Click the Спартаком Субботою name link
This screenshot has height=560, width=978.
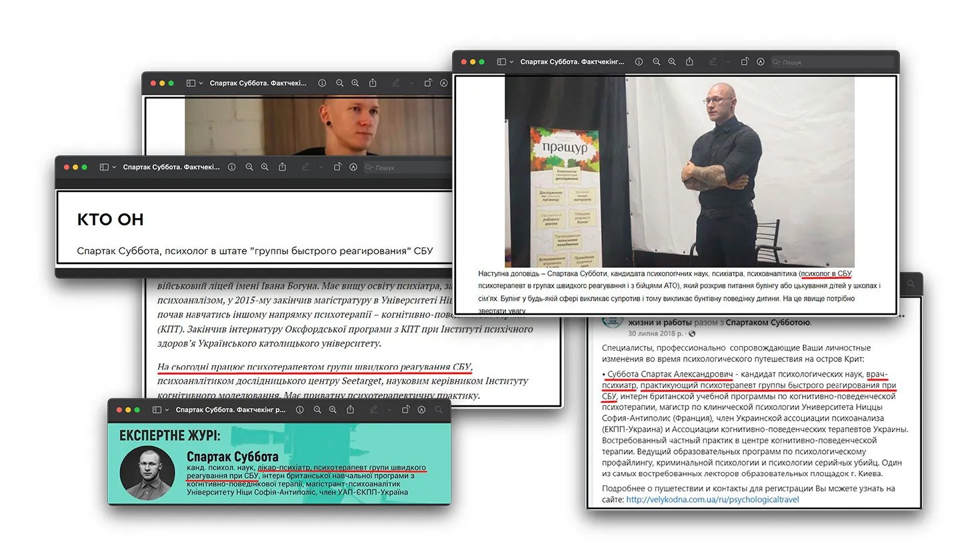pos(768,323)
